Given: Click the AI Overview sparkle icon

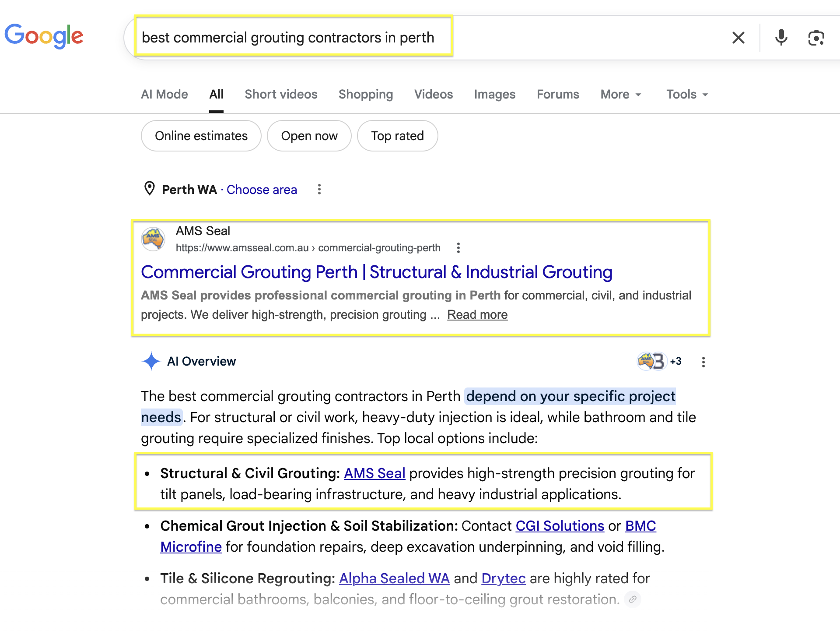Looking at the screenshot, I should (151, 361).
